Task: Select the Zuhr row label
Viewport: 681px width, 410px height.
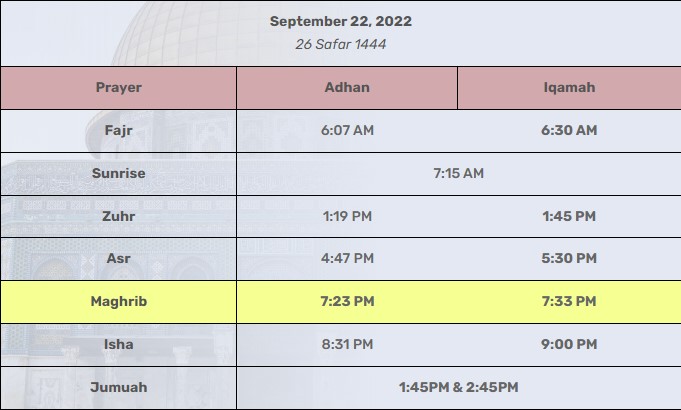Action: [x=119, y=216]
